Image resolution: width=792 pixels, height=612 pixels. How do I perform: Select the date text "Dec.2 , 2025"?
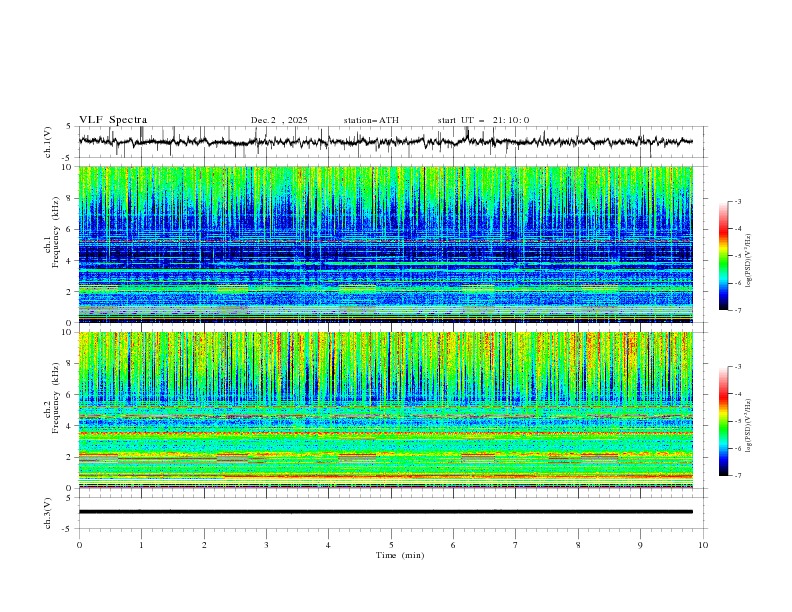[x=279, y=120]
